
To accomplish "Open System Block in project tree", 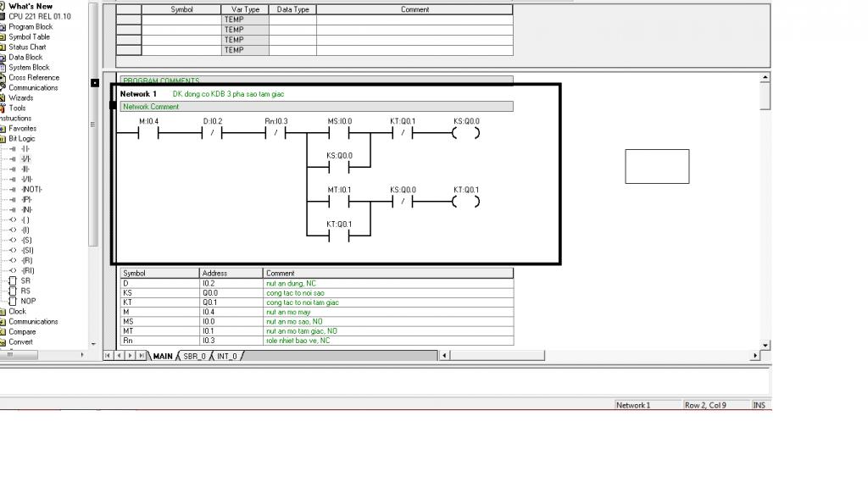I will (x=29, y=68).
